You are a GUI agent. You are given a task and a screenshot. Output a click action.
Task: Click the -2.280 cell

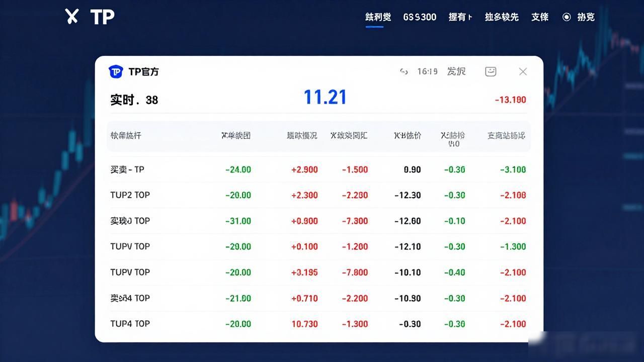click(355, 195)
